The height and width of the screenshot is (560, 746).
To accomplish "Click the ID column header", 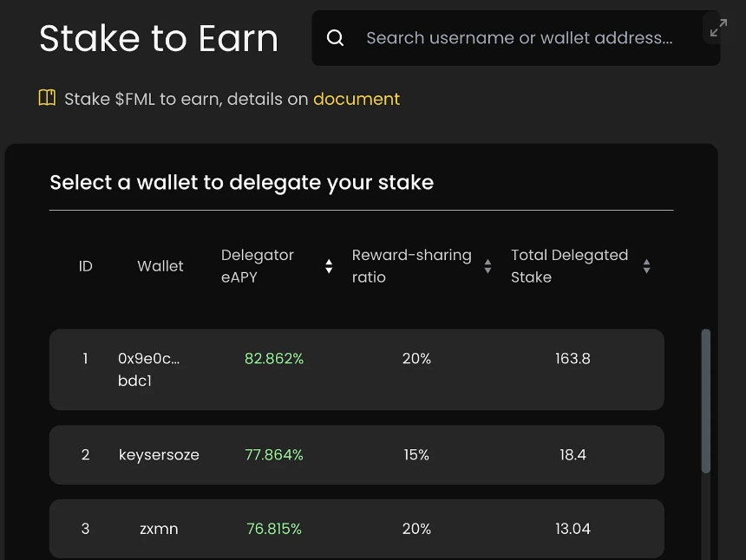I will pyautogui.click(x=86, y=266).
